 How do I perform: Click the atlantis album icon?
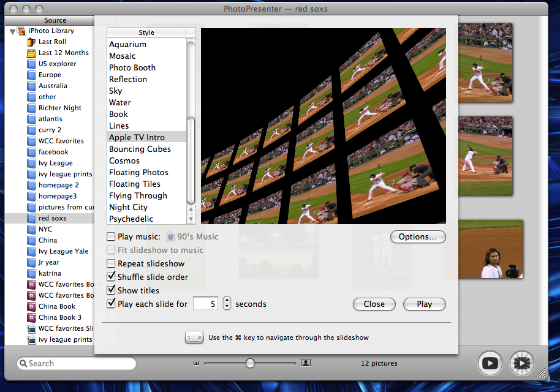31,119
